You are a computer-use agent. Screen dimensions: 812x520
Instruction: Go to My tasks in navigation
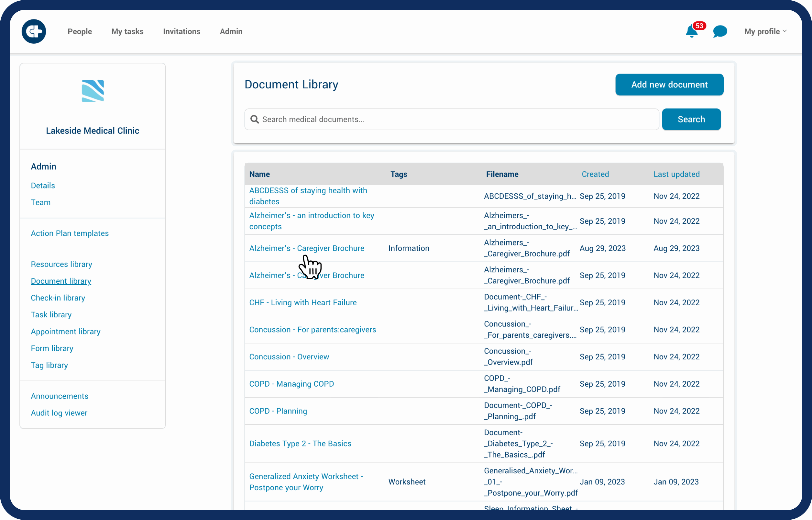(127, 31)
